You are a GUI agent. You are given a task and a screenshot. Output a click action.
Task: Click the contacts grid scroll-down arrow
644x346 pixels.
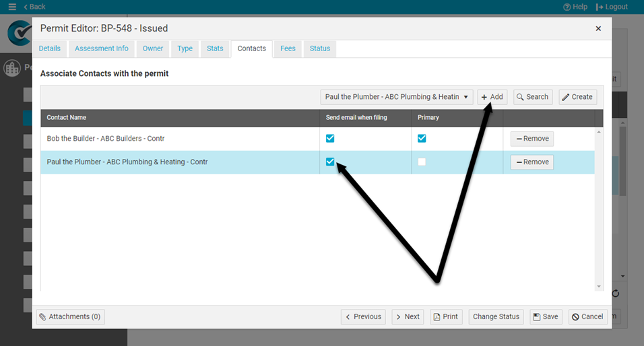click(599, 287)
